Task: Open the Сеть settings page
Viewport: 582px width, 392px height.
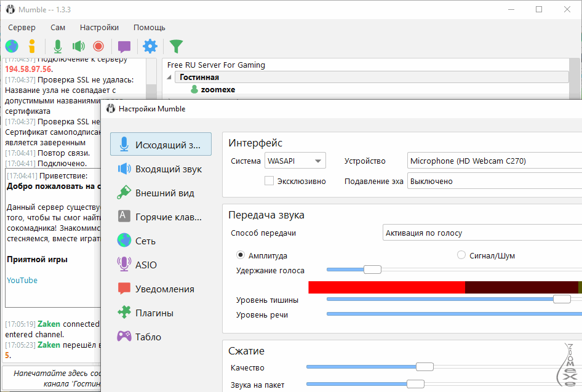Action: tap(161, 241)
